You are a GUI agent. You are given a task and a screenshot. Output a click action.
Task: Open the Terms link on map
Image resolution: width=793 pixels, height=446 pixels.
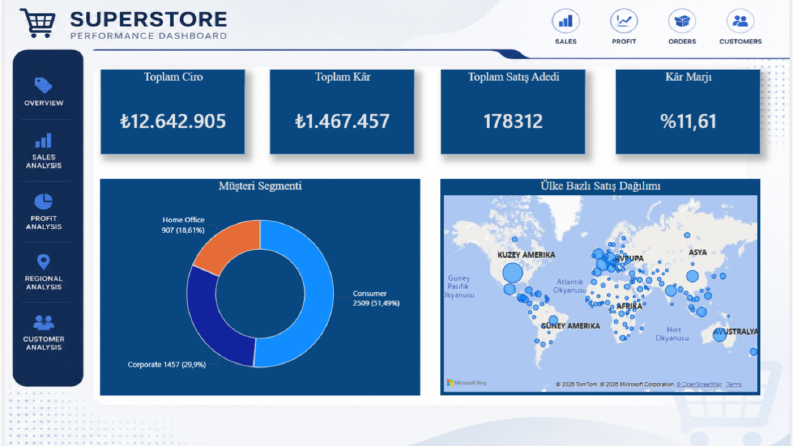tap(734, 384)
